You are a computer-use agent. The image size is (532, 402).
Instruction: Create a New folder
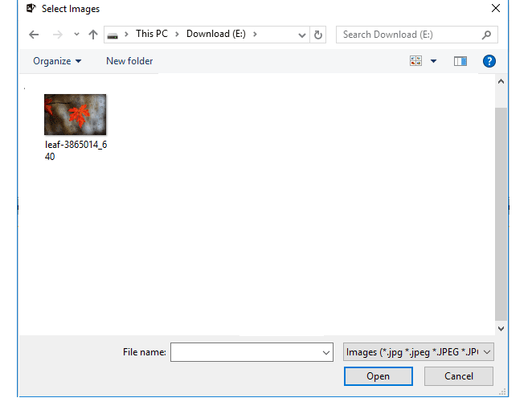tap(129, 61)
